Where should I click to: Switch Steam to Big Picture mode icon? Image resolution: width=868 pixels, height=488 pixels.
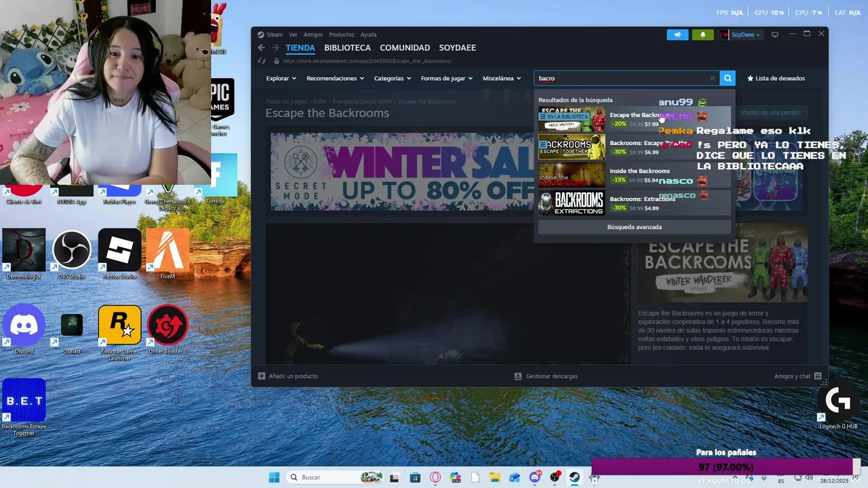[x=774, y=35]
